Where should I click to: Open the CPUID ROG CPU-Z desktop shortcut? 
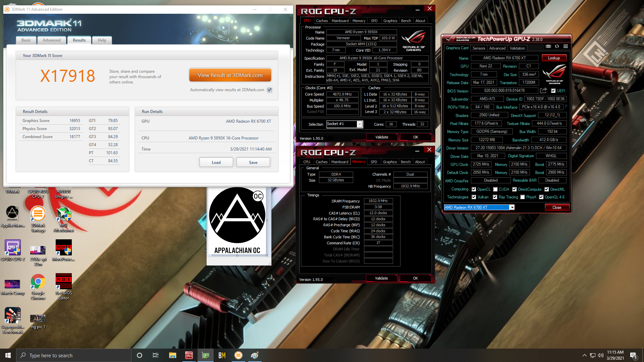(x=38, y=192)
